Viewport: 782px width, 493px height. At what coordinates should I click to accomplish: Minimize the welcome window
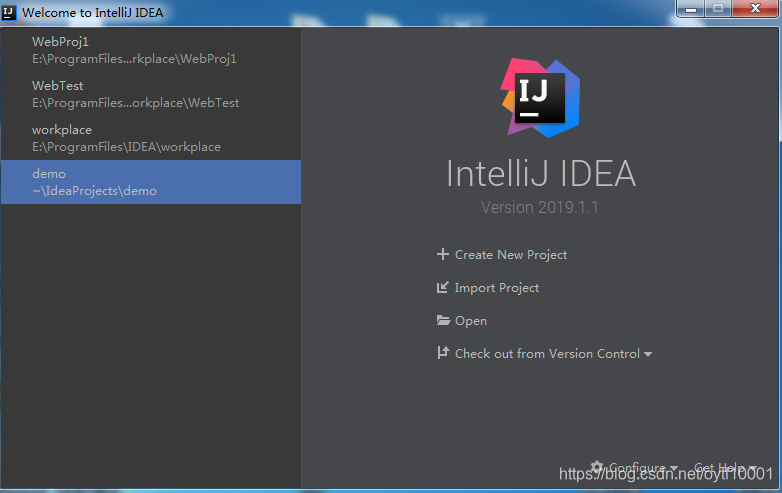pos(691,8)
